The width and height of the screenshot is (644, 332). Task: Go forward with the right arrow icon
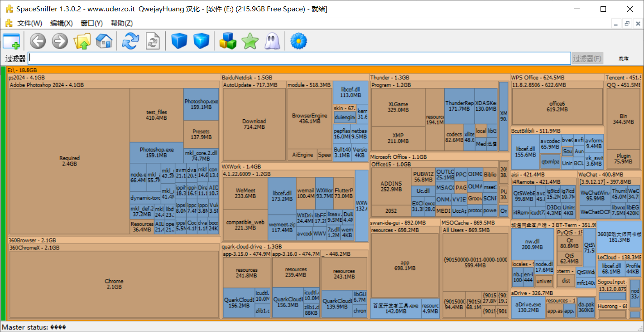pos(60,41)
